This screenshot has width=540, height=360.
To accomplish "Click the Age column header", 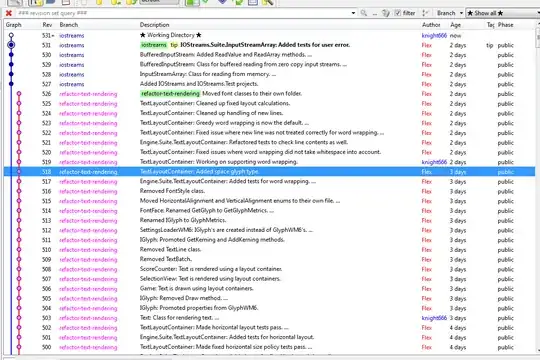I will pyautogui.click(x=455, y=25).
